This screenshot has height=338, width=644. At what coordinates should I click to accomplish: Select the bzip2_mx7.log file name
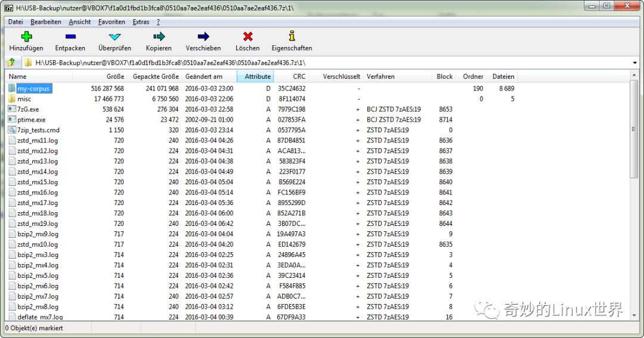(38, 296)
